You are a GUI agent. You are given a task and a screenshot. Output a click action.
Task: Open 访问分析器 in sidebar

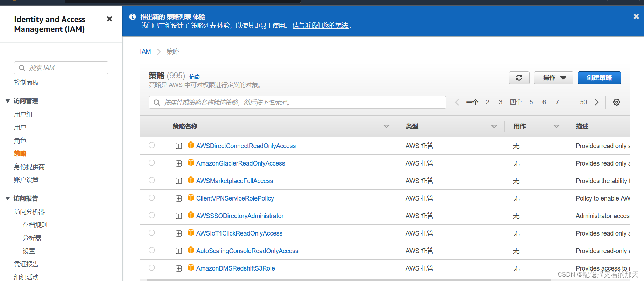(29, 212)
